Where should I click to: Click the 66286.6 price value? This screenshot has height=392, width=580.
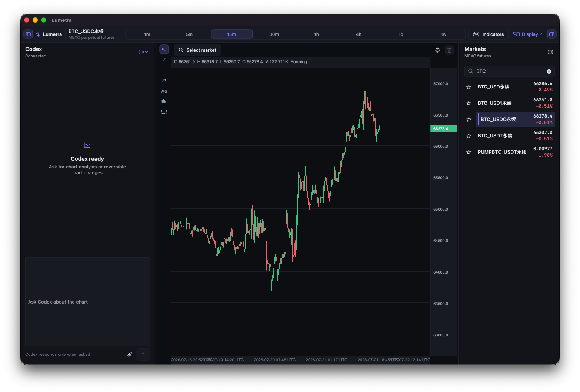pos(543,84)
